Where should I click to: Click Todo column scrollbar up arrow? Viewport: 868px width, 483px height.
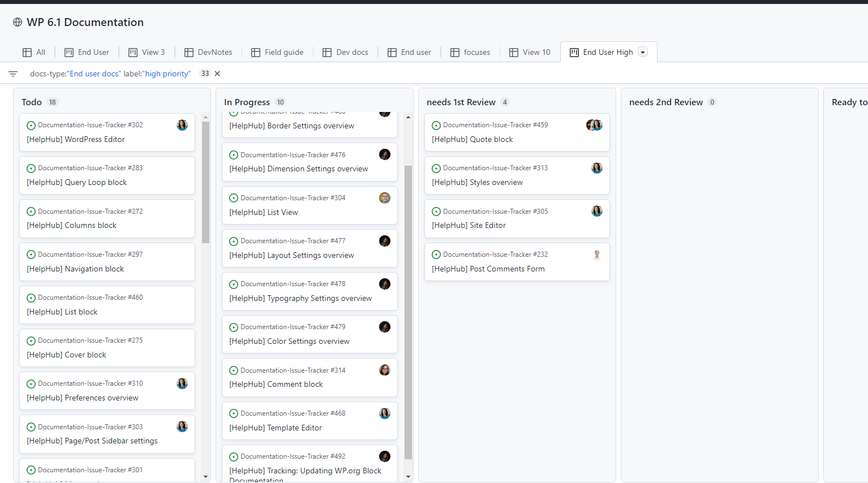(205, 117)
